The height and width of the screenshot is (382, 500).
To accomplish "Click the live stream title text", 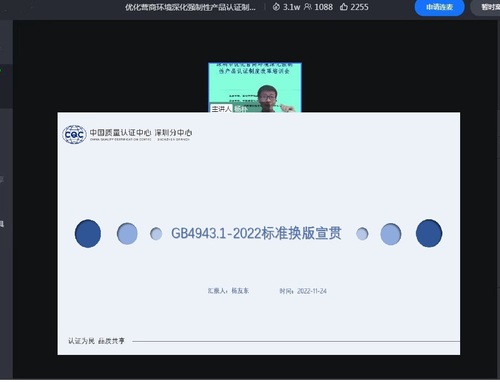I will [190, 7].
